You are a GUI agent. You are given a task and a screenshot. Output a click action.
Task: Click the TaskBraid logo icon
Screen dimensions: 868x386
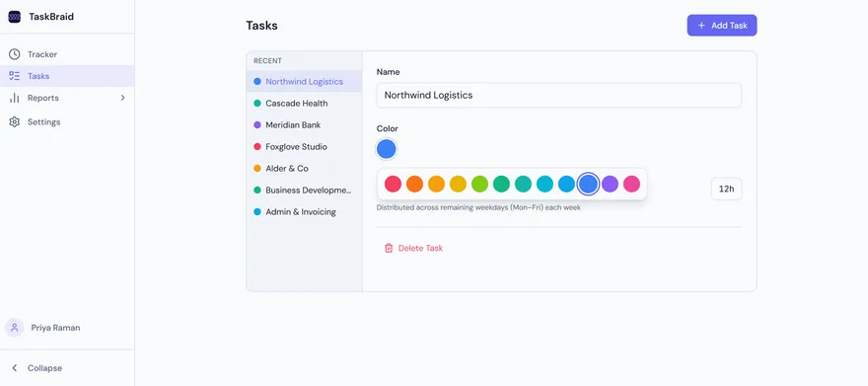pos(15,17)
